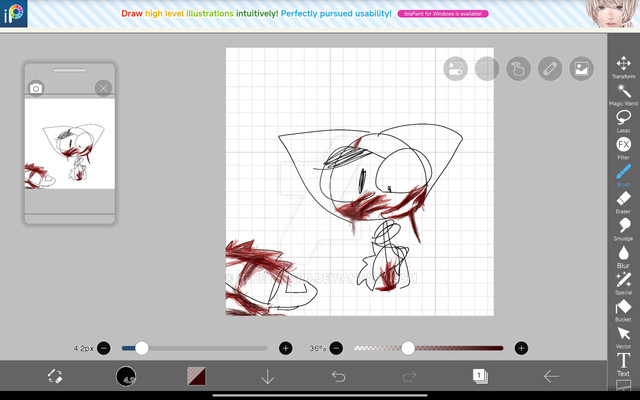Collapse the toolbar with down arrow
The image size is (640, 400).
pos(267,376)
